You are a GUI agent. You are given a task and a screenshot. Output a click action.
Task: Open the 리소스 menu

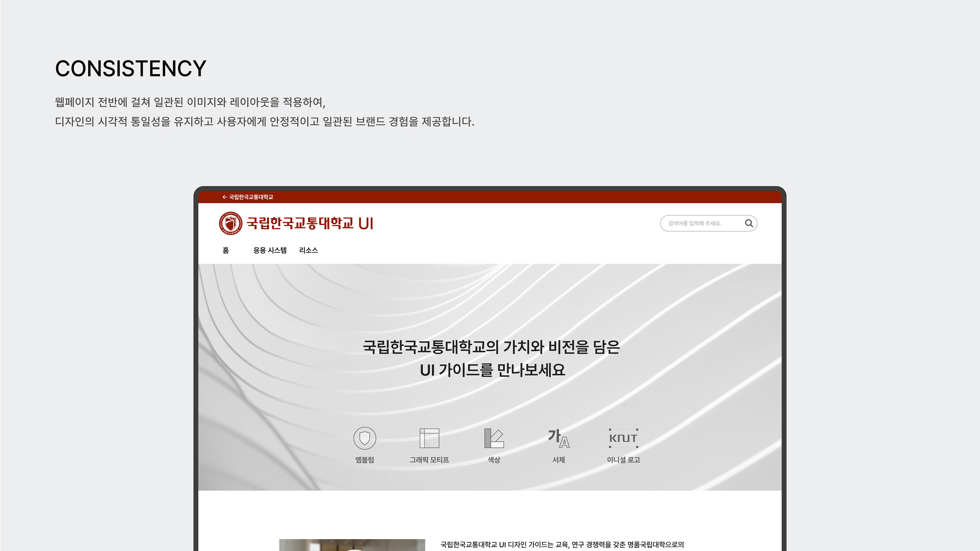[x=308, y=250]
